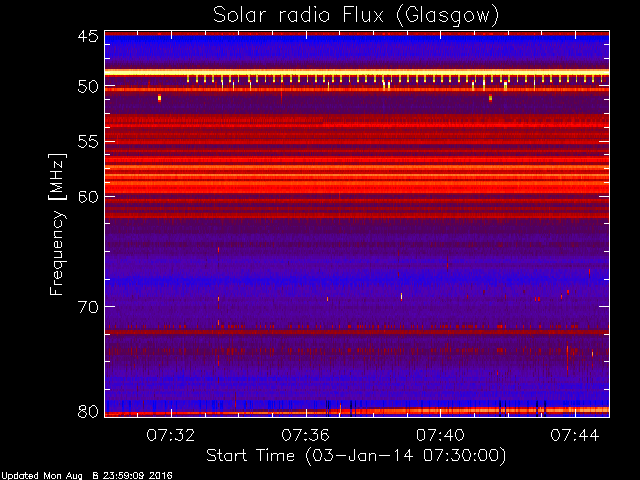This screenshot has height=480, width=640.
Task: Click the 'Start Time (03-Jan-14 07:30:00)' label
Action: 356,455
